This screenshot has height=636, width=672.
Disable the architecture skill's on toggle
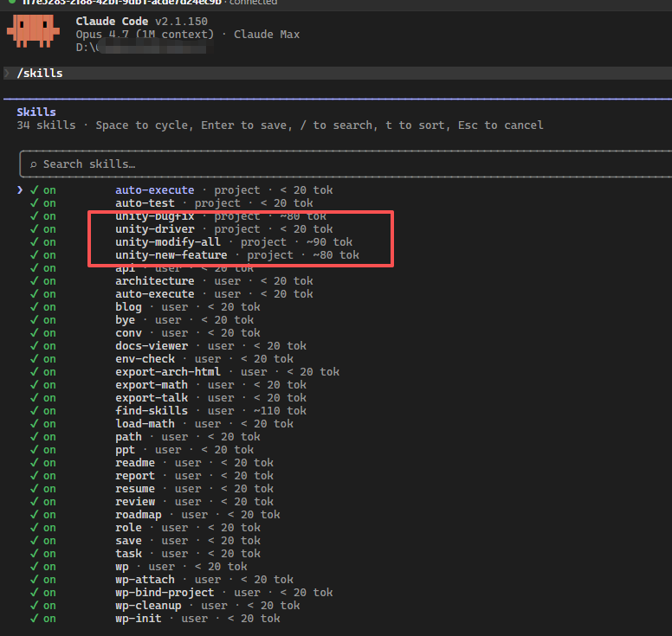pos(43,281)
